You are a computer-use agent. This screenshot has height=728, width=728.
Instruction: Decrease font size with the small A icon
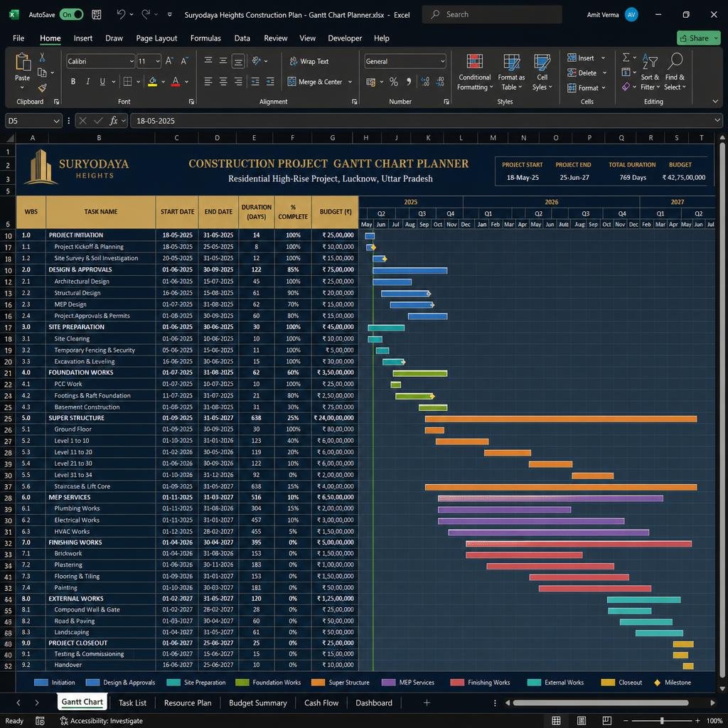(x=184, y=61)
